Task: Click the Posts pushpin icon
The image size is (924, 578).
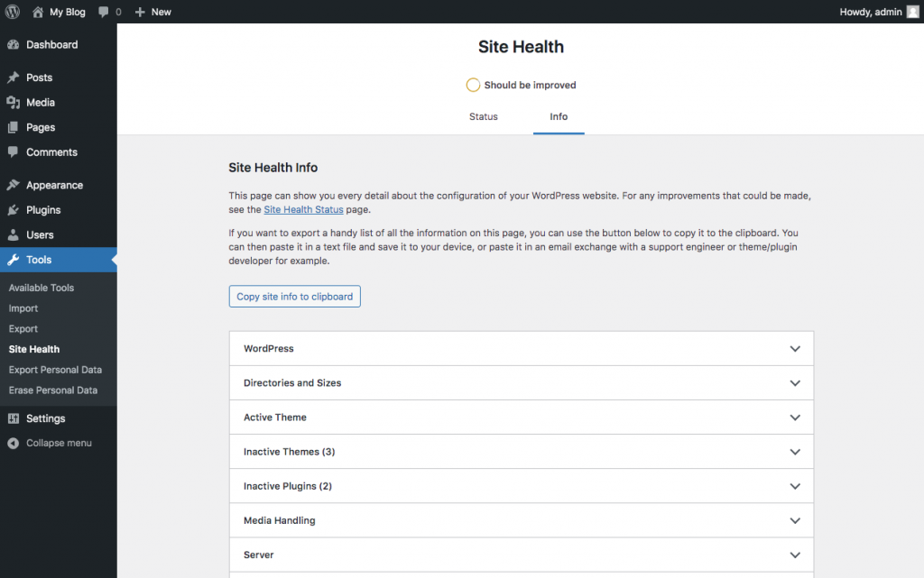Action: [x=13, y=78]
